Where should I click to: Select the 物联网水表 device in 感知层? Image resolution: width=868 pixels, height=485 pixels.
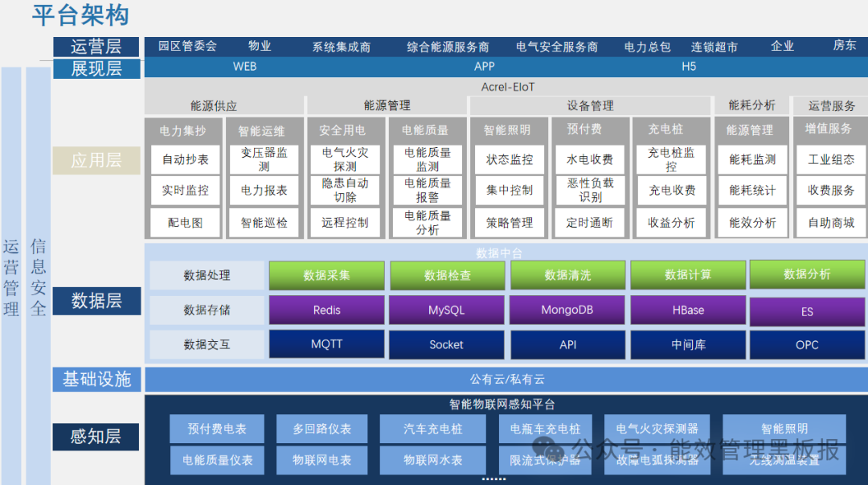pos(432,460)
